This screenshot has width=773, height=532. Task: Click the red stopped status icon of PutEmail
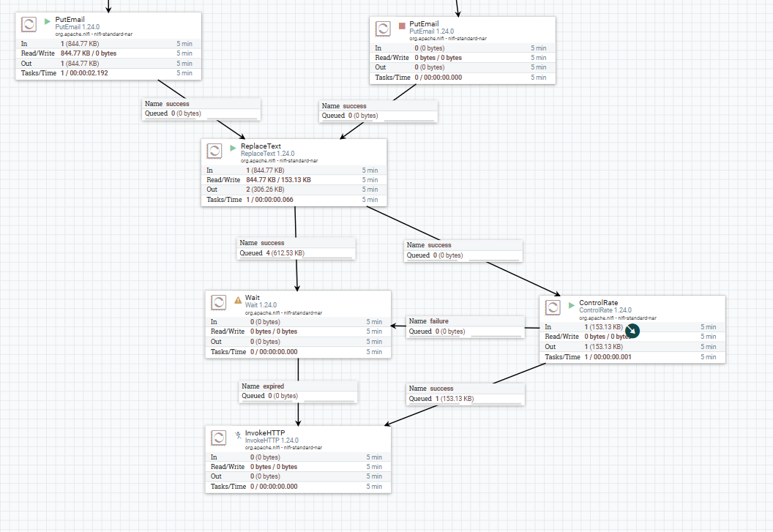402,26
